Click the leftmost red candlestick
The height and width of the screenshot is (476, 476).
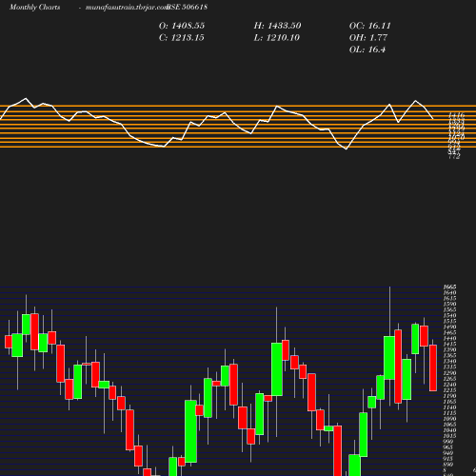9,342
